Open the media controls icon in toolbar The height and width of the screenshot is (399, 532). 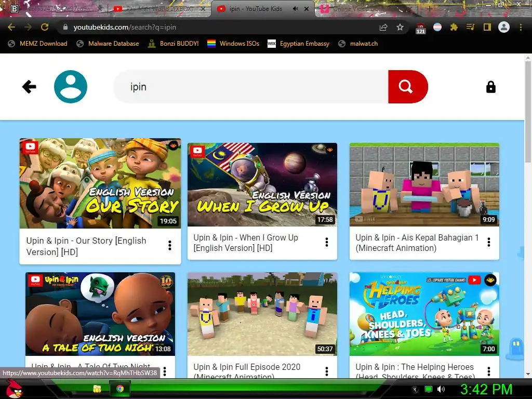[470, 27]
